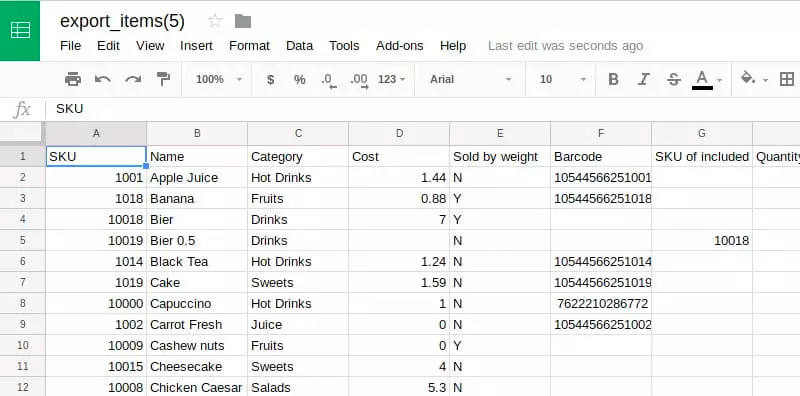Click the Redo arrow

pos(133,79)
